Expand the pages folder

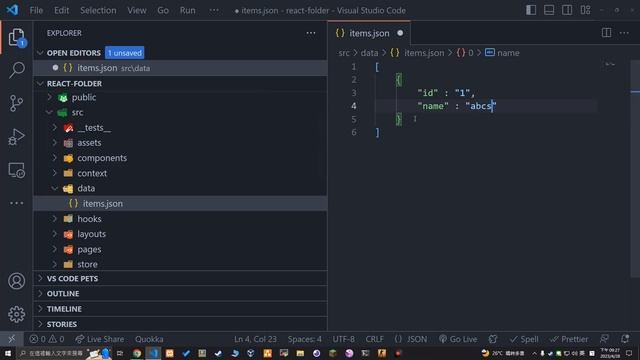[55, 249]
